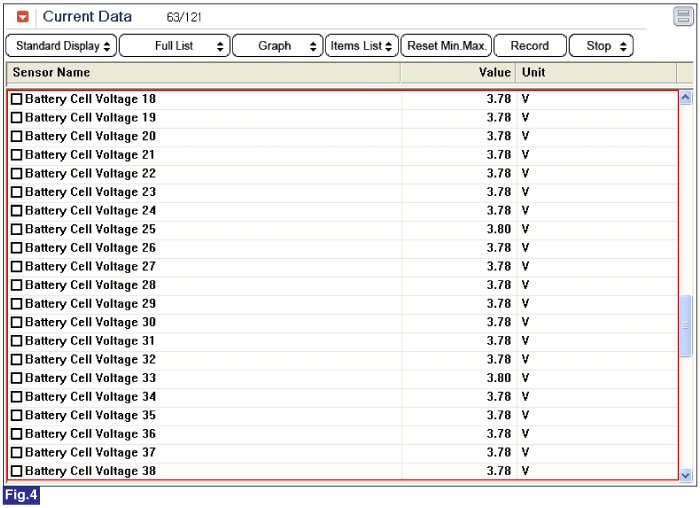Click the Record button
The width and height of the screenshot is (700, 508).
(529, 46)
